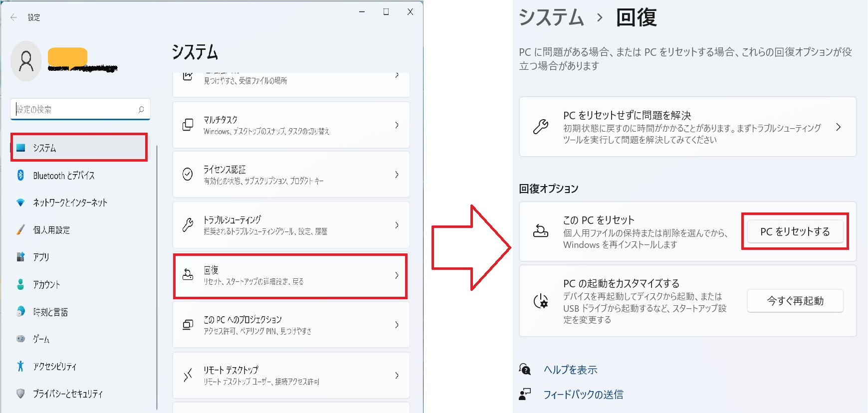Click the プライバシーとセキュリティ shield icon
This screenshot has height=413, width=868.
[x=20, y=393]
